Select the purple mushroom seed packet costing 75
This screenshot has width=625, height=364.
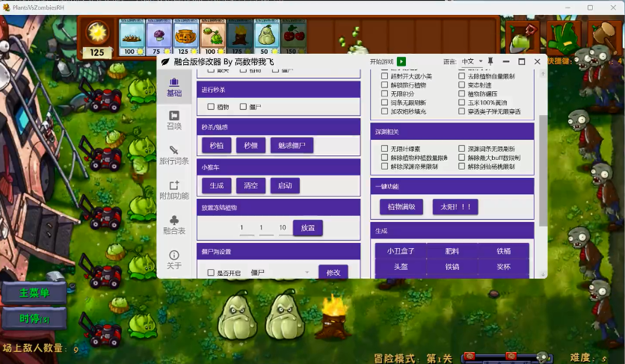pyautogui.click(x=159, y=37)
